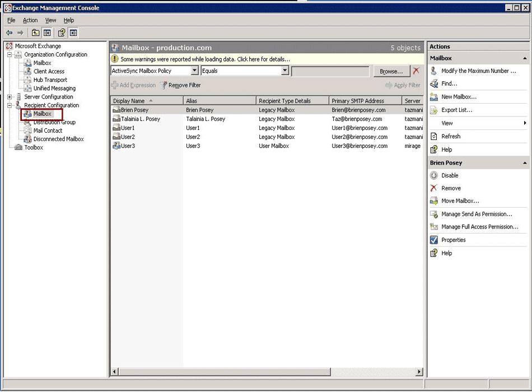Click the Recipient Type Details column header
The width and height of the screenshot is (532, 392).
(292, 101)
